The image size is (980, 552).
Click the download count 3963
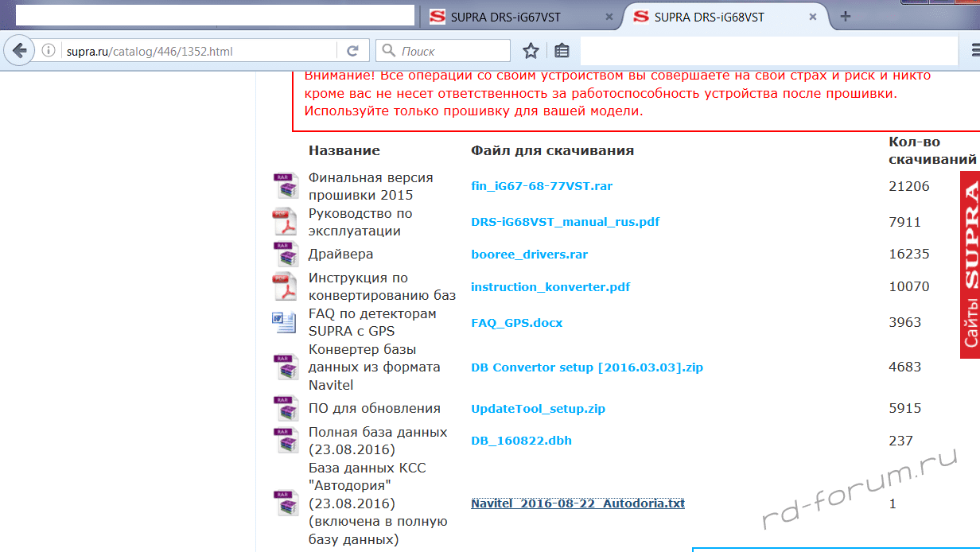click(x=905, y=322)
